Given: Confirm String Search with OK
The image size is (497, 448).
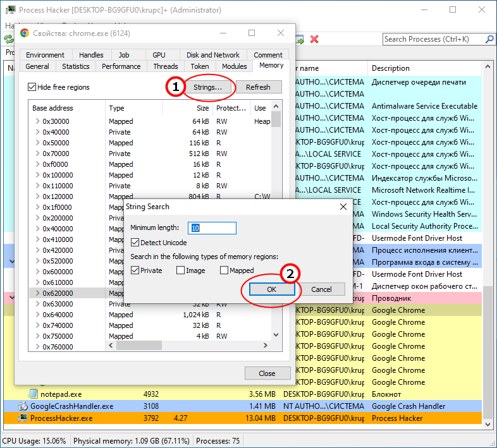Looking at the screenshot, I should [x=272, y=289].
